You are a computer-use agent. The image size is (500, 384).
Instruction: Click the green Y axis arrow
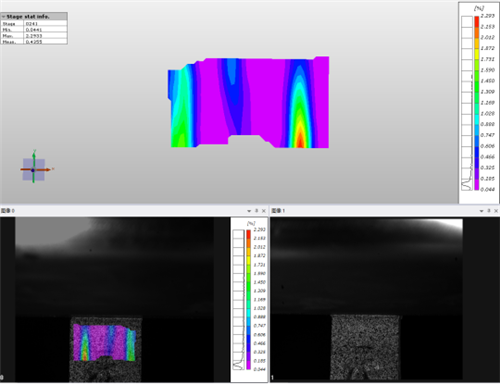coord(34,157)
